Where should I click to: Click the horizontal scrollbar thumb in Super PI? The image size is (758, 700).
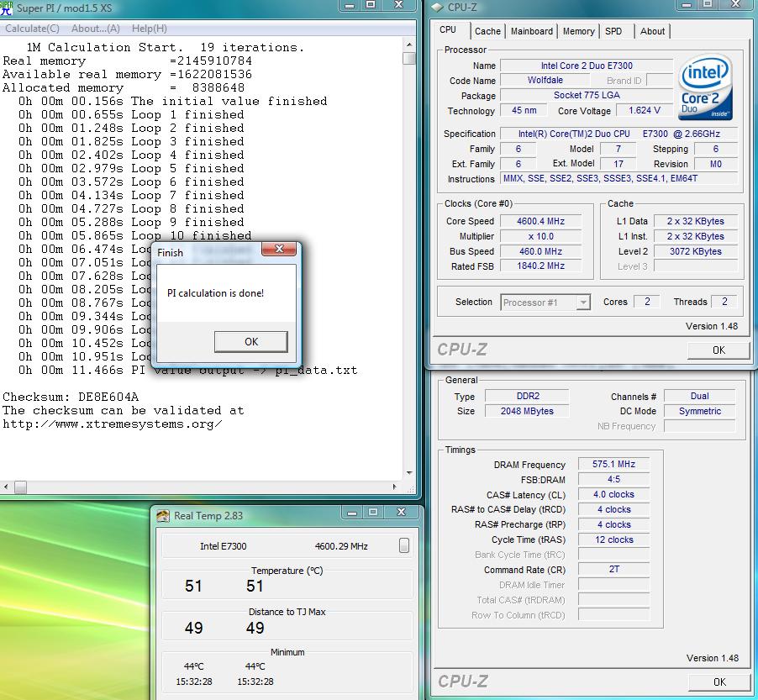click(20, 487)
